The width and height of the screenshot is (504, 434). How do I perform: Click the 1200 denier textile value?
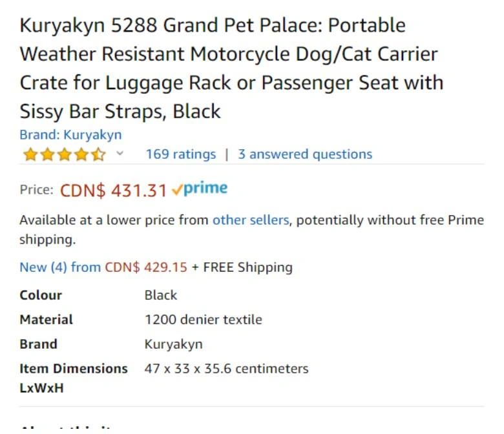tap(203, 320)
